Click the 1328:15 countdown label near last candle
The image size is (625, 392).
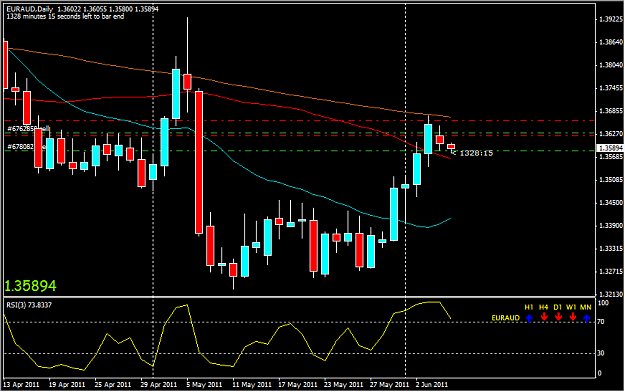(476, 153)
